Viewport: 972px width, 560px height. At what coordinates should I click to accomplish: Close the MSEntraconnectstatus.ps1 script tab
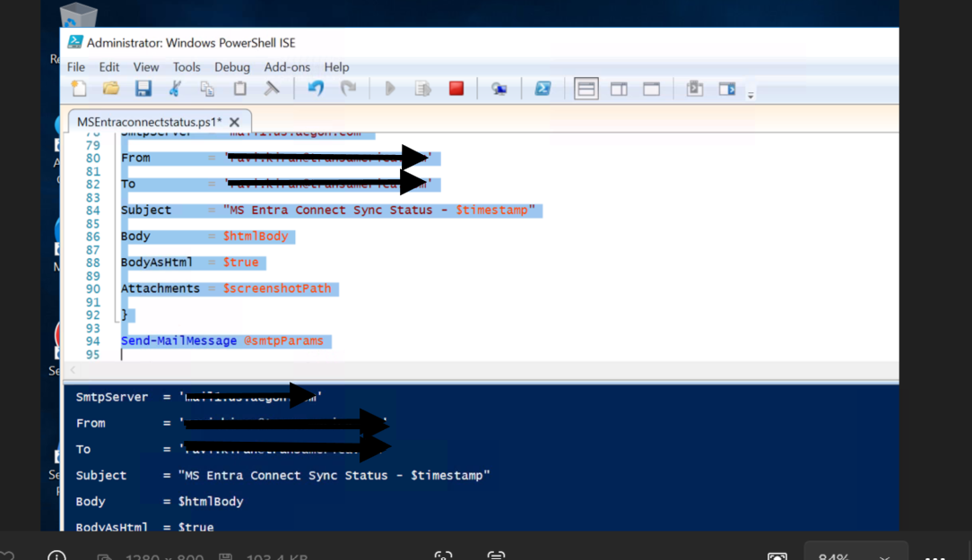coord(234,122)
